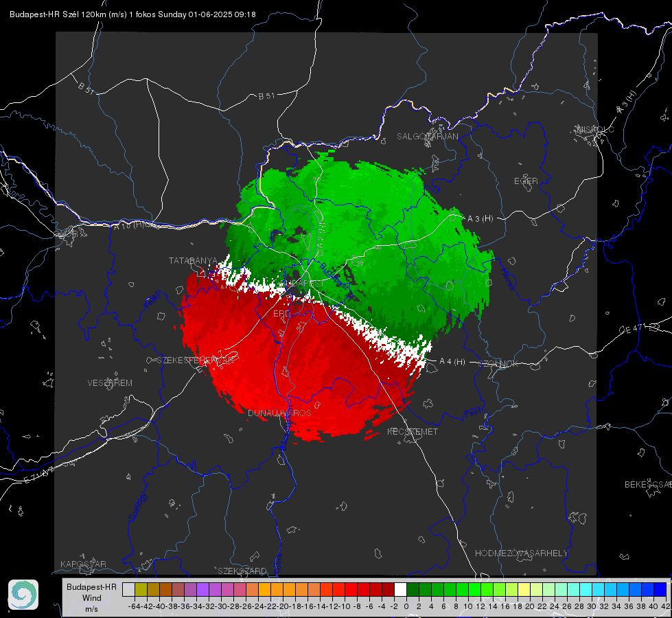The height and width of the screenshot is (618, 672).
Task: Click the KAPOSVÁR city label
Action: (x=83, y=564)
